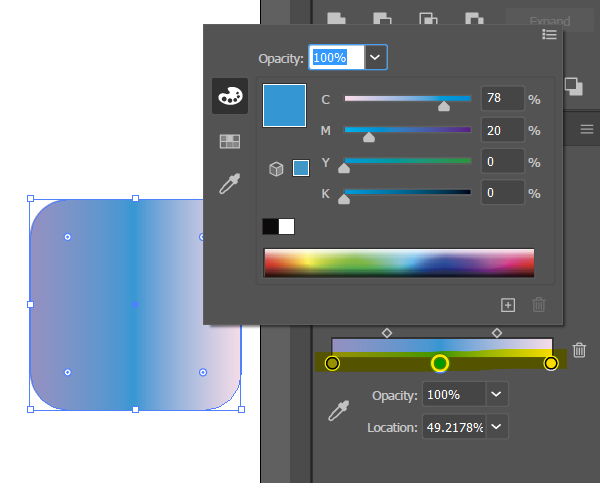Image resolution: width=600 pixels, height=483 pixels.
Task: Click the Cyan slider handle
Action: (444, 106)
